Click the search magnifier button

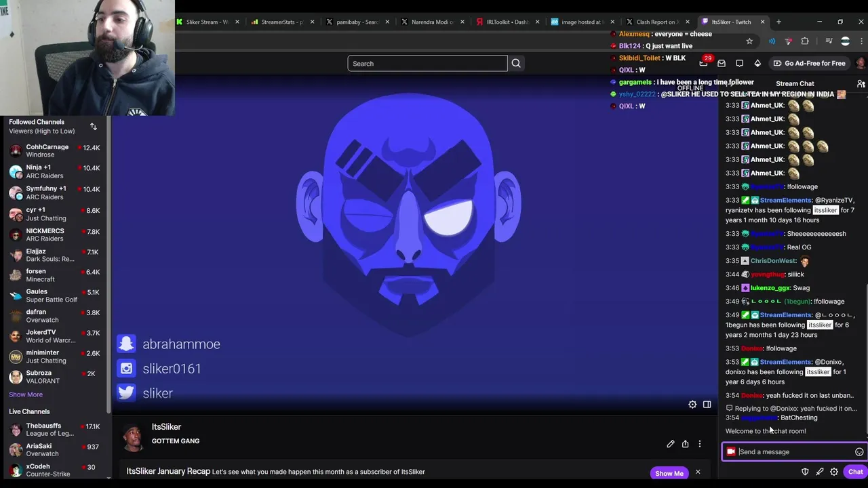[x=516, y=63]
